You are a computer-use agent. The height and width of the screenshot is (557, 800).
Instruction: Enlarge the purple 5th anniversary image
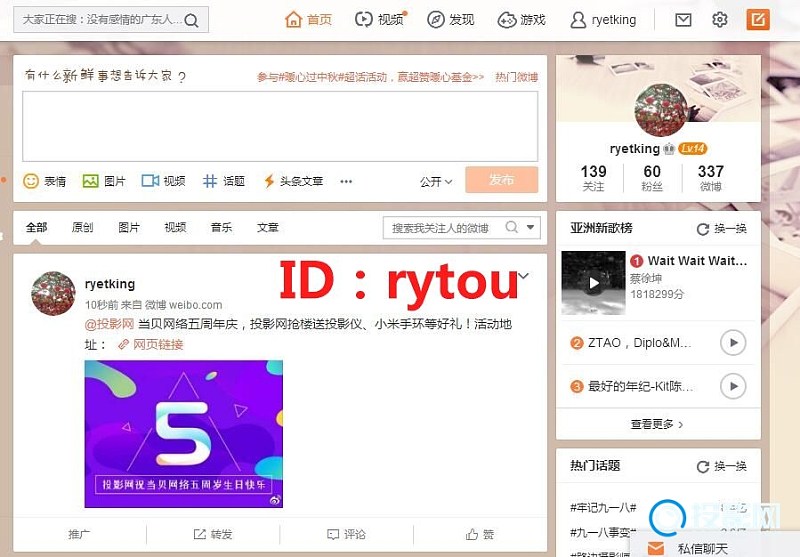pyautogui.click(x=184, y=434)
